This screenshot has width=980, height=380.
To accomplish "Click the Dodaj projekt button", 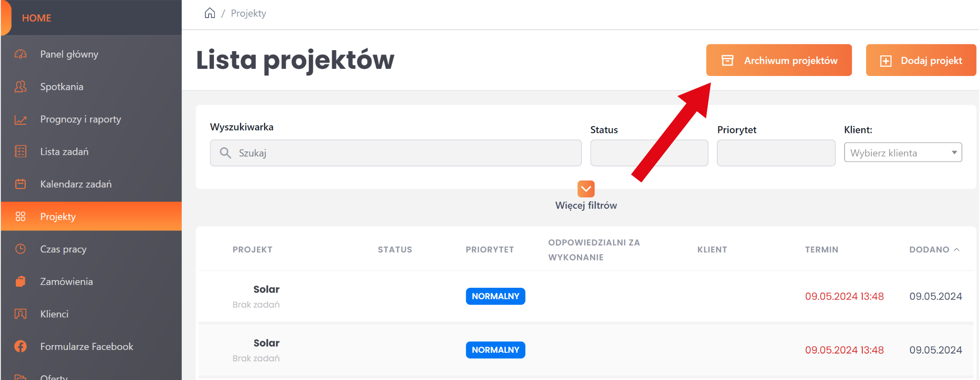I will click(921, 60).
